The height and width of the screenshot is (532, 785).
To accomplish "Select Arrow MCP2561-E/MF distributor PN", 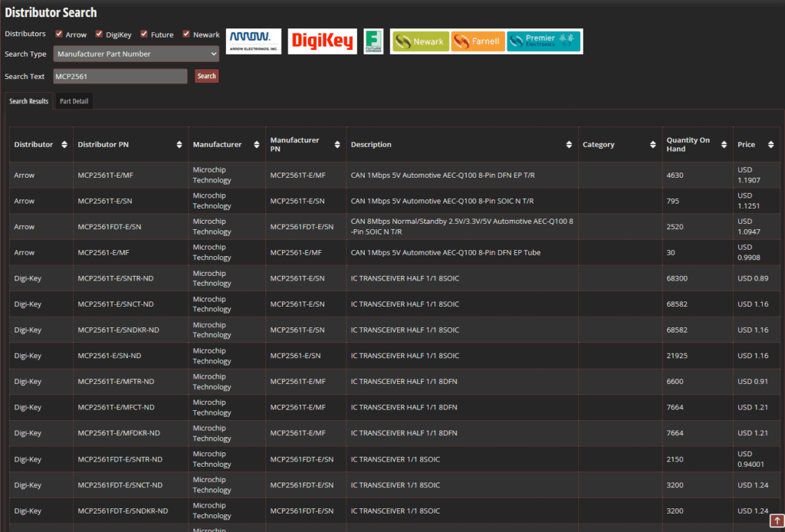I will [x=103, y=253].
